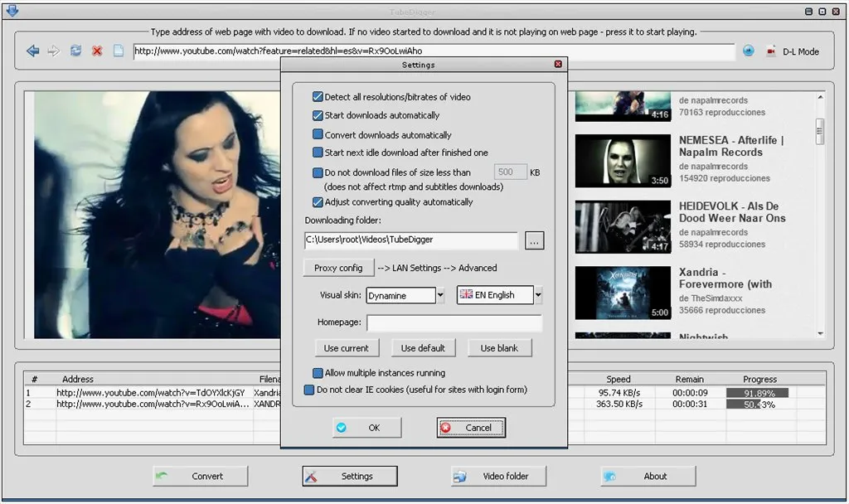This screenshot has width=849, height=504.
Task: Click the forward navigation arrow
Action: (x=53, y=51)
